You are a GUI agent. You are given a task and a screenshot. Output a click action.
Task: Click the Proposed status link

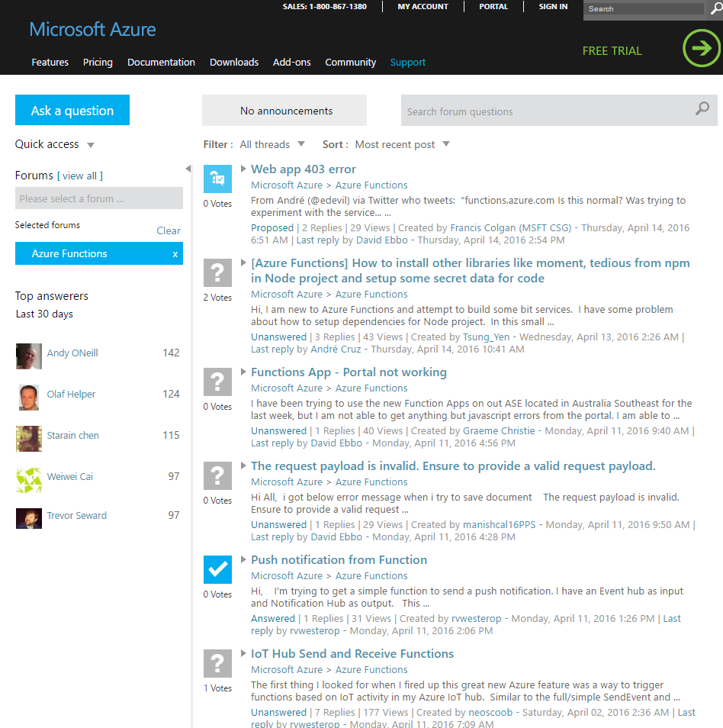click(x=272, y=228)
